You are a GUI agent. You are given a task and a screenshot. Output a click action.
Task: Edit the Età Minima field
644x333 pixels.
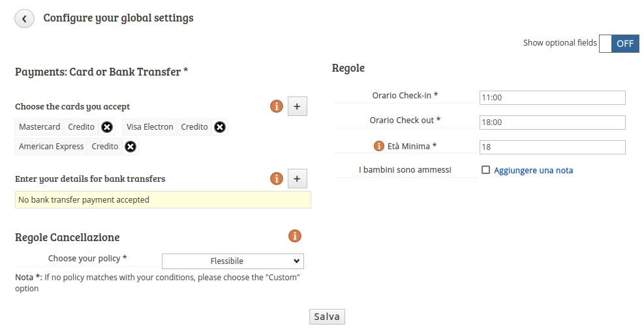(553, 147)
